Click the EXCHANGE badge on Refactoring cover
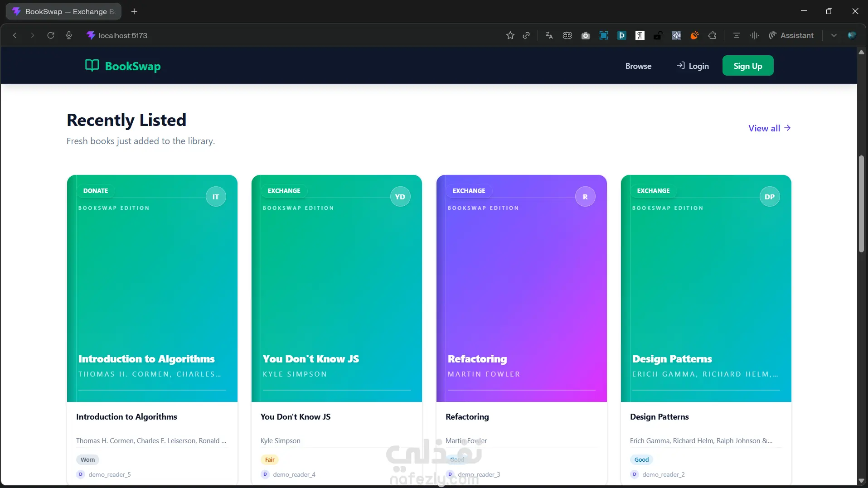This screenshot has height=488, width=868. 469,191
